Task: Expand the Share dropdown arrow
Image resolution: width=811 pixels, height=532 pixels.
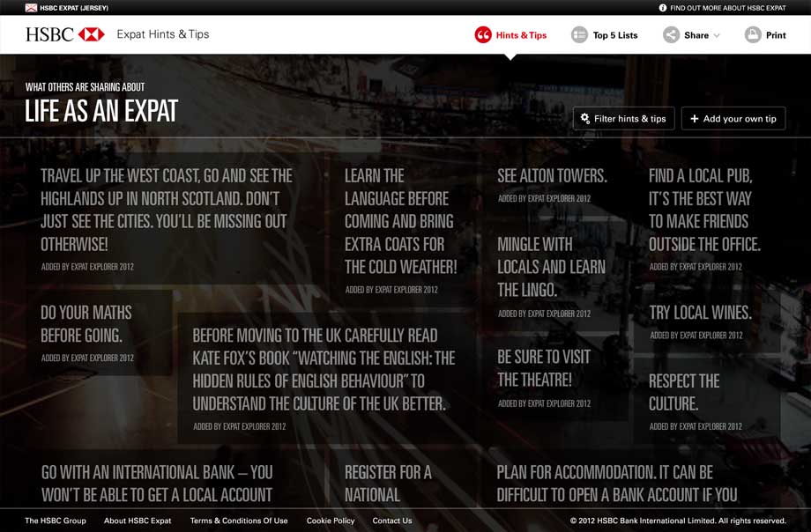Action: (717, 36)
